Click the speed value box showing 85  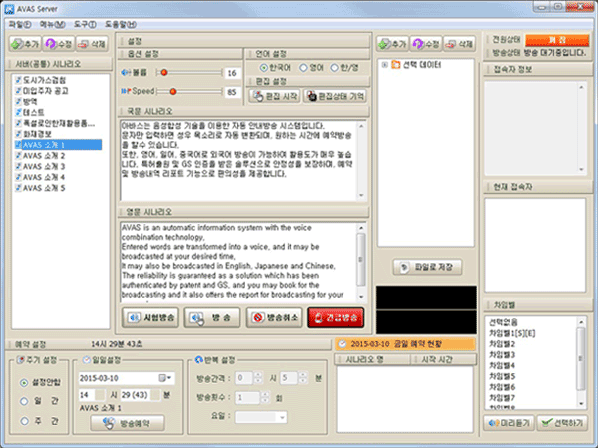(x=232, y=92)
